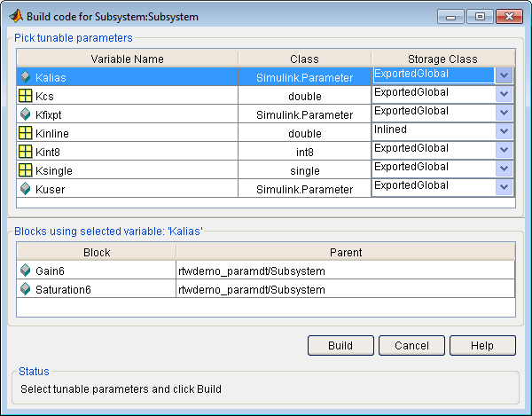Select the Kcs variable name

(x=44, y=97)
